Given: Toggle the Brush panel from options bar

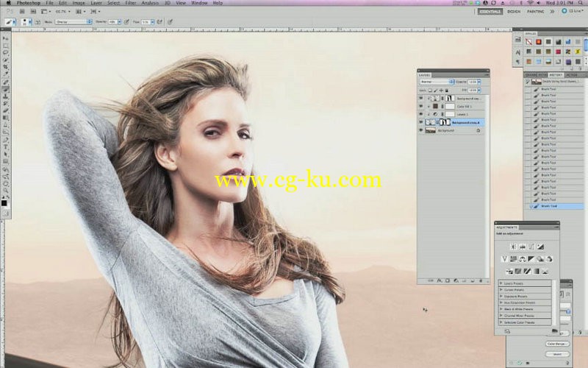Looking at the screenshot, I should [38, 22].
